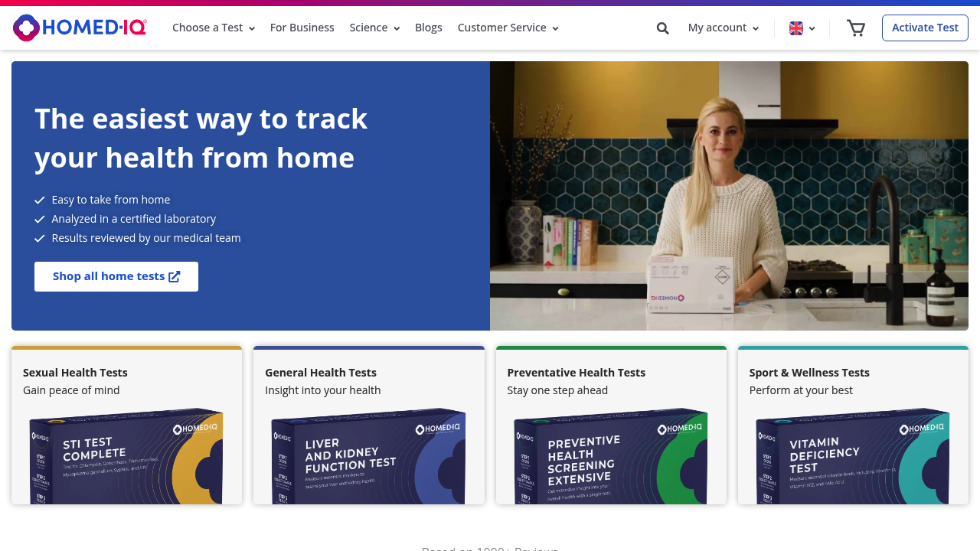
Task: Click the search magnifier icon
Action: tap(662, 28)
